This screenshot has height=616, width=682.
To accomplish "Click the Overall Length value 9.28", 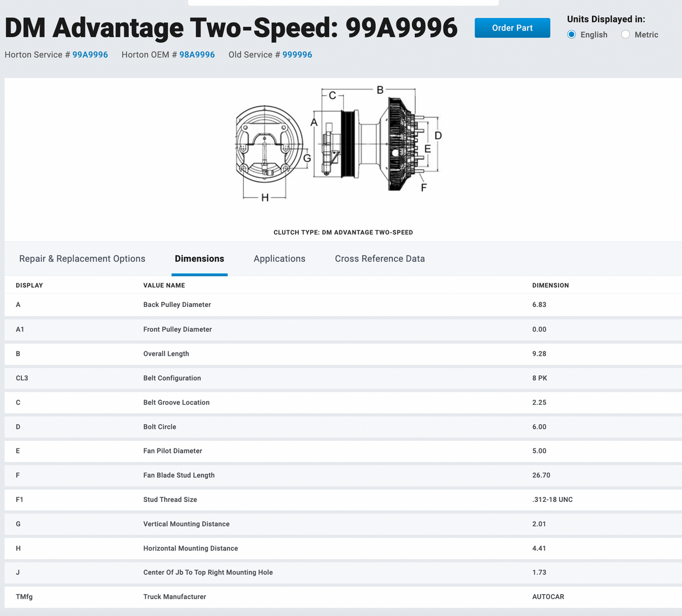I will click(539, 354).
